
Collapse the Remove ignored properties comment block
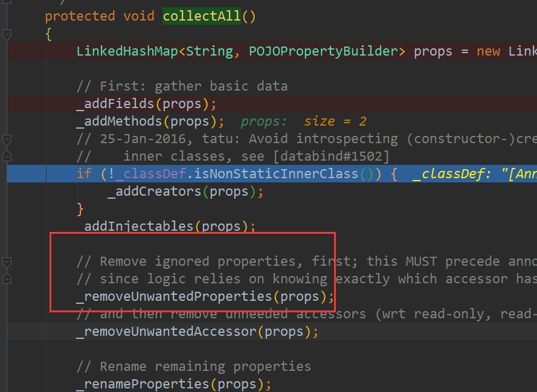click(x=7, y=262)
